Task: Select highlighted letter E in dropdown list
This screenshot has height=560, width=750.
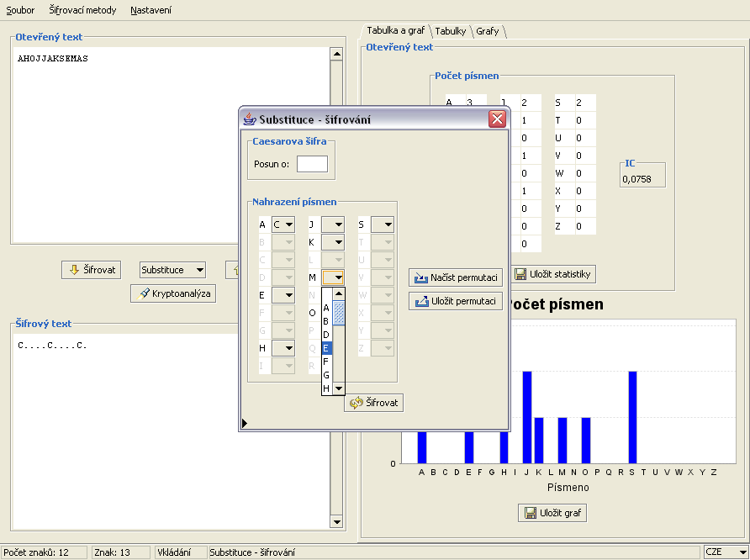Action: pyautogui.click(x=327, y=348)
